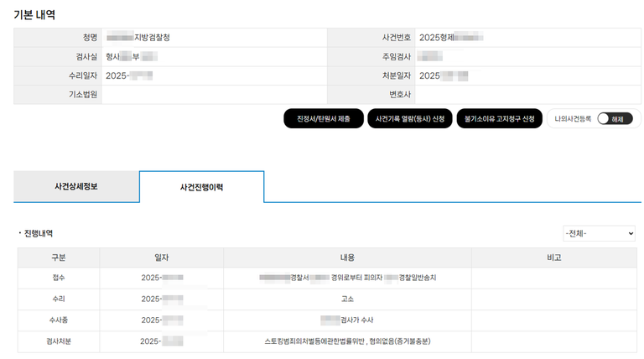Select the 사건진행이력 tab

201,187
